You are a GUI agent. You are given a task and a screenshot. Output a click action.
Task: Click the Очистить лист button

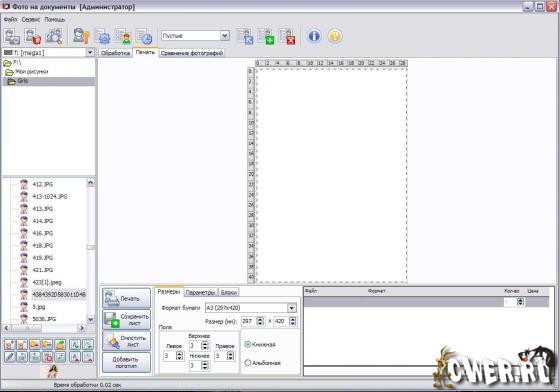pyautogui.click(x=126, y=341)
